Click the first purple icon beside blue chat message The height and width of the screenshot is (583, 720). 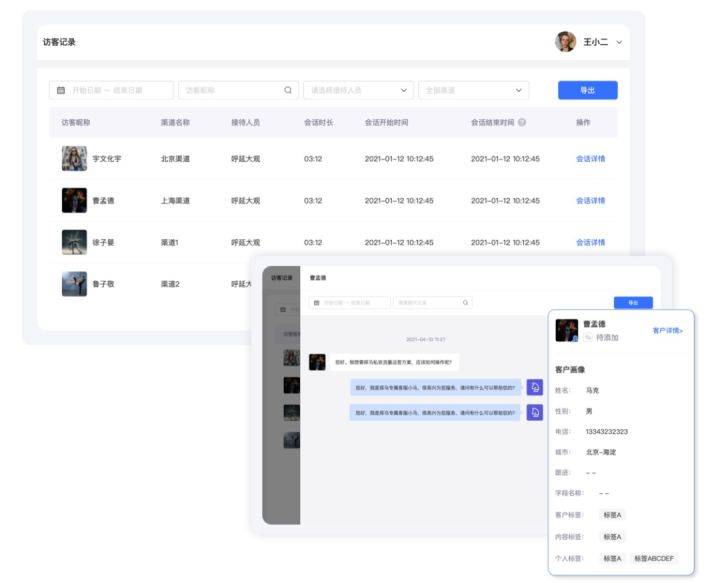(534, 387)
